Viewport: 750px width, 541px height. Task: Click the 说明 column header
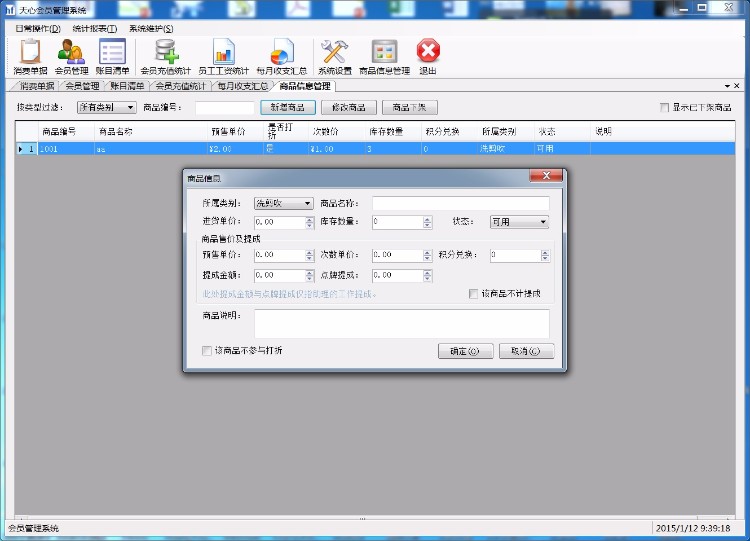click(x=662, y=132)
